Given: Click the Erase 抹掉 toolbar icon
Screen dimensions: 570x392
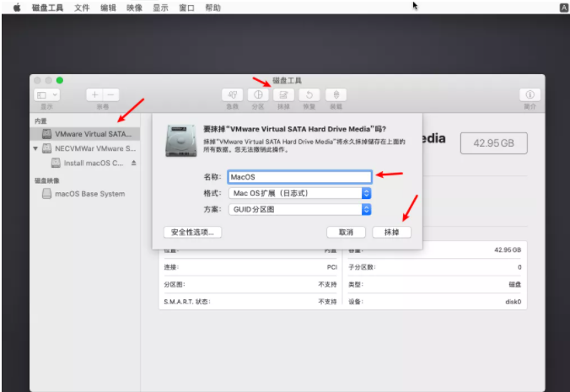Looking at the screenshot, I should coord(283,94).
